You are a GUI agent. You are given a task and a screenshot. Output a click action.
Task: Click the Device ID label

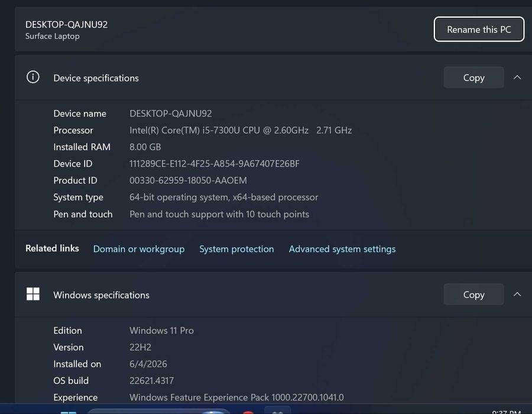tap(73, 164)
